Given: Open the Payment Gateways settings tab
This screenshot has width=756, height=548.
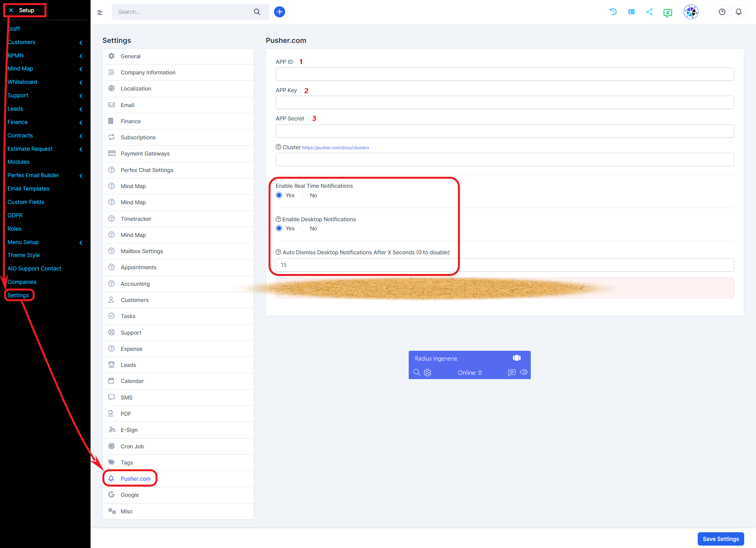Looking at the screenshot, I should [178, 154].
